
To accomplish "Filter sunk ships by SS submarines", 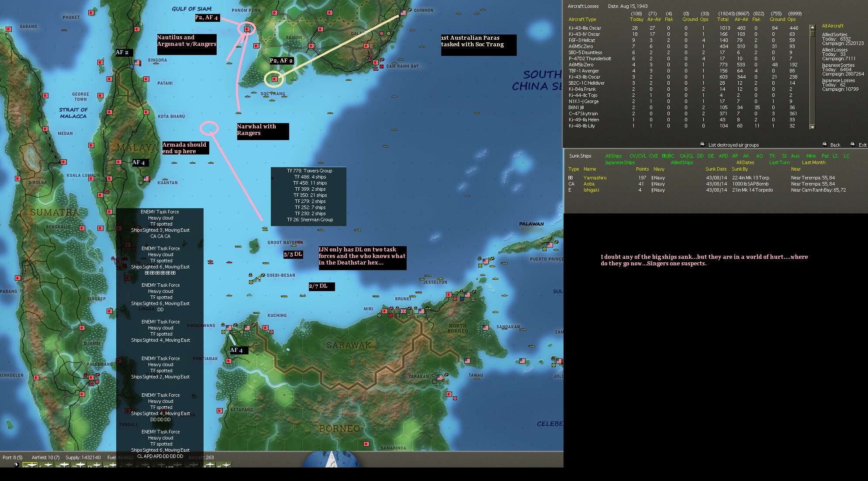I will (784, 156).
